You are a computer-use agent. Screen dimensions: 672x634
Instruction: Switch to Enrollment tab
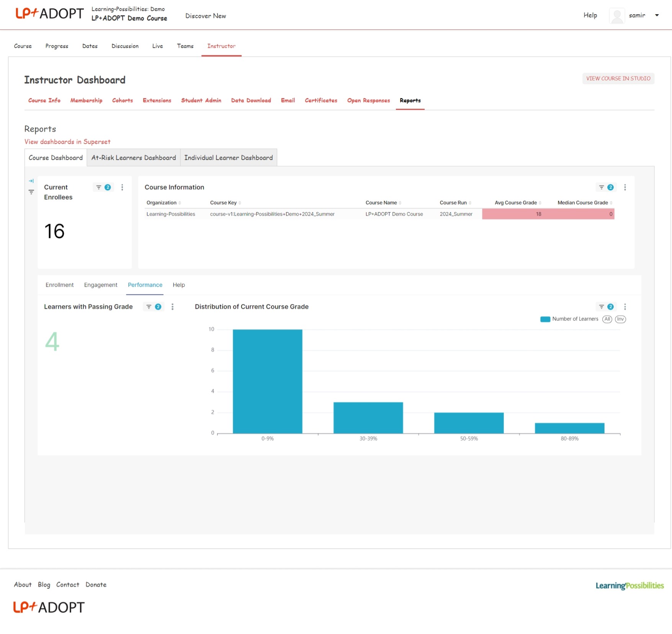[x=59, y=285]
